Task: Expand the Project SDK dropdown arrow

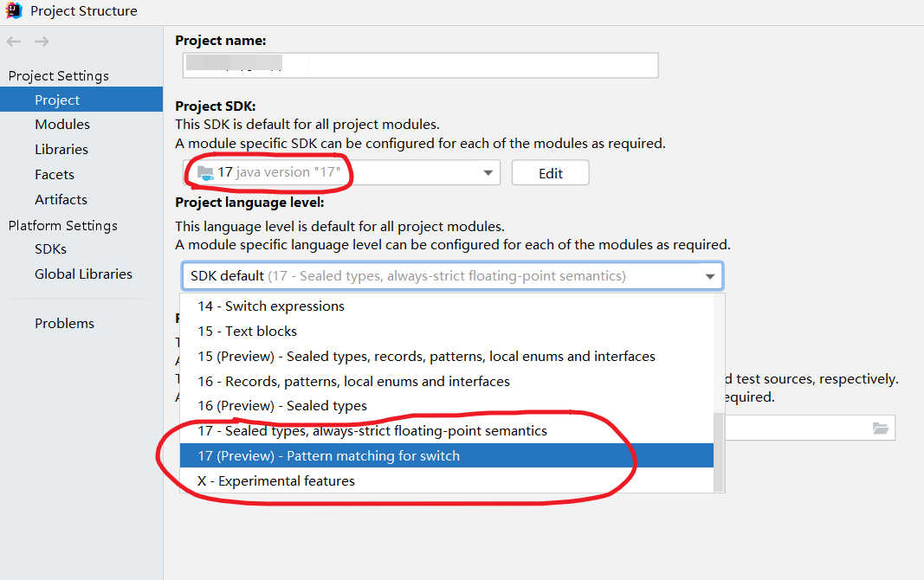Action: pyautogui.click(x=488, y=172)
